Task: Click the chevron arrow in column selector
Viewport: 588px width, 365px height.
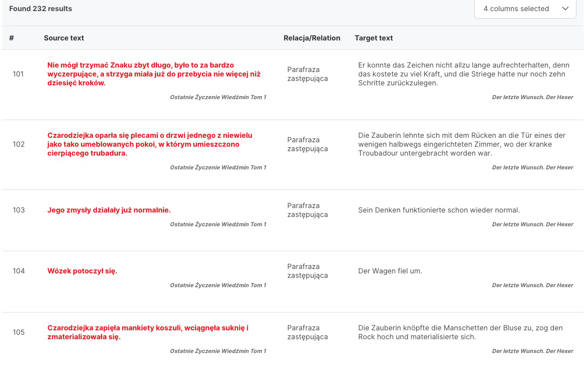Action: coord(565,9)
